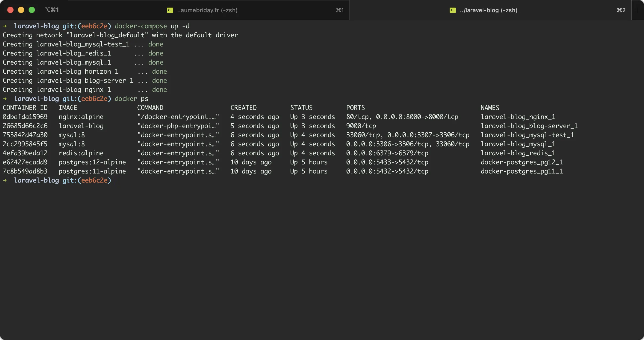Screen dimensions: 644x340
Task: Click the "docker-php-entrypoi…" command entry
Action: pos(178,126)
